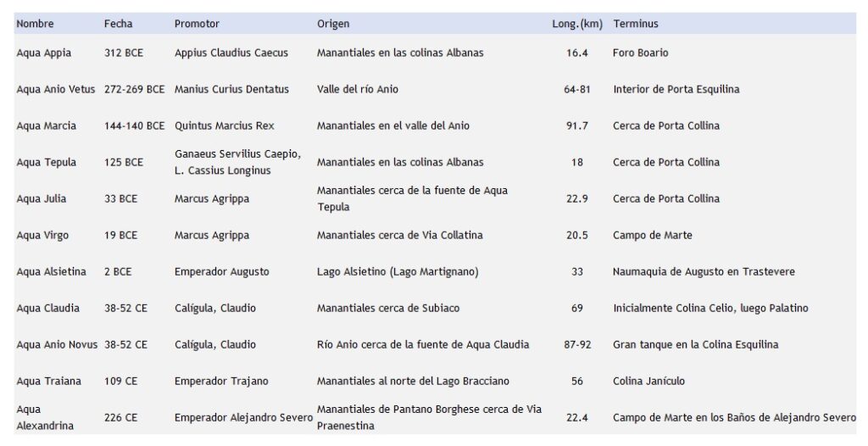This screenshot has width=868, height=446.
Task: Select the Aqua Claudia name cell
Action: point(47,308)
